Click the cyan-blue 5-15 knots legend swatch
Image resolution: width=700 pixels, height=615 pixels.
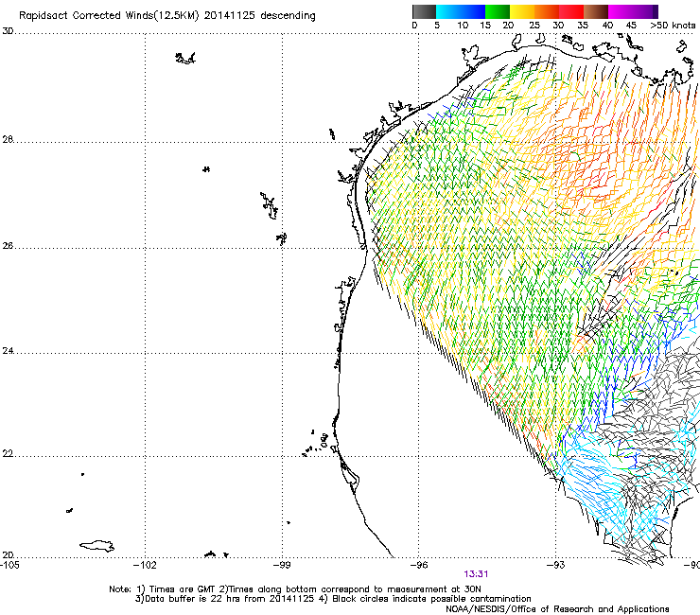[x=461, y=11]
